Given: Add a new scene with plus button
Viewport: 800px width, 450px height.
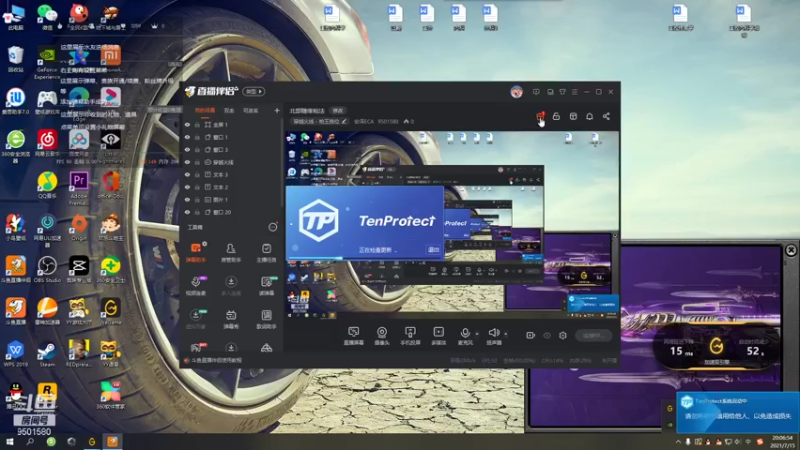Looking at the screenshot, I should tap(277, 110).
